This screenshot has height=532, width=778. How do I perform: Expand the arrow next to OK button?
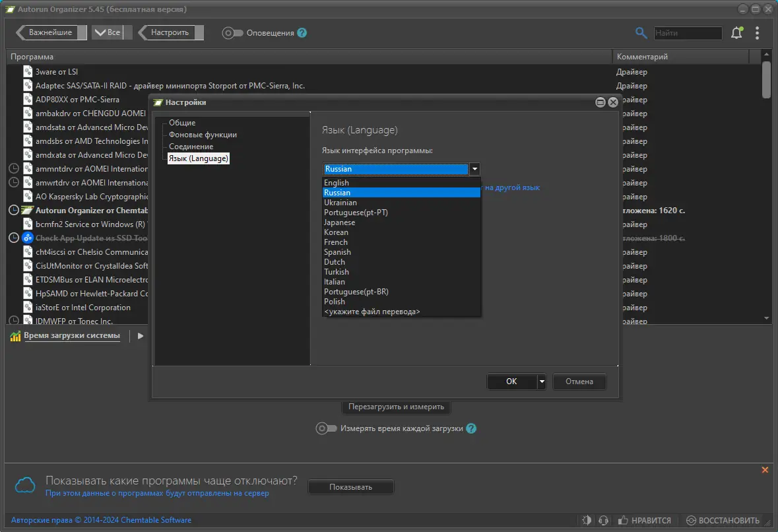coord(540,382)
